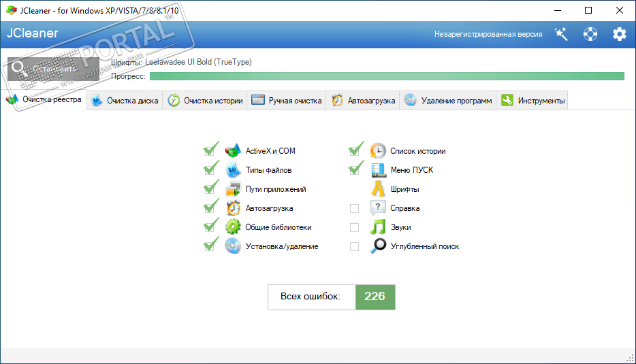Click the Общие библиотеки gear icon

point(233,227)
